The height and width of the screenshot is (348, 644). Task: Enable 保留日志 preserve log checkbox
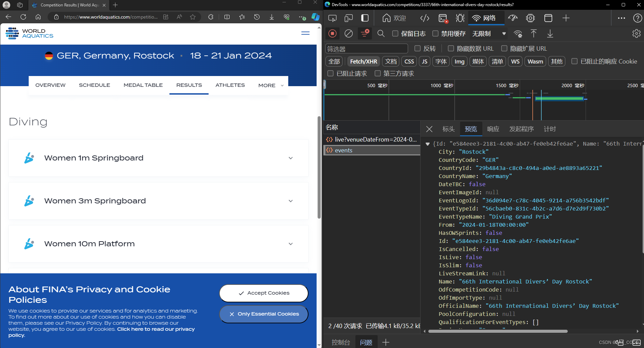point(395,33)
